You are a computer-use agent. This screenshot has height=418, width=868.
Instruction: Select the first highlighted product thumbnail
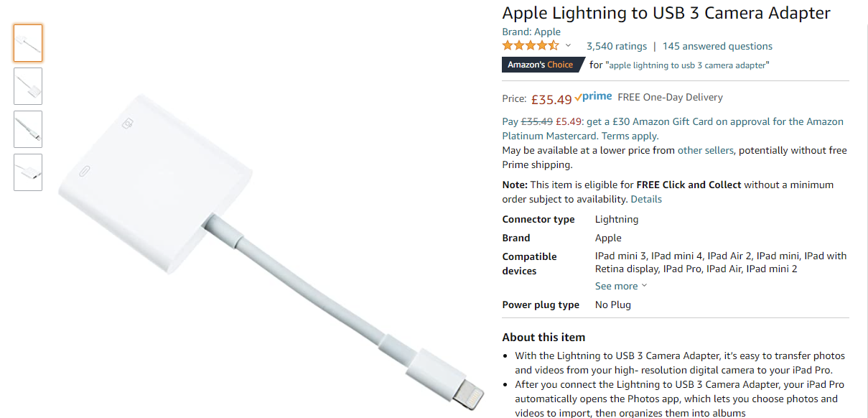[28, 43]
